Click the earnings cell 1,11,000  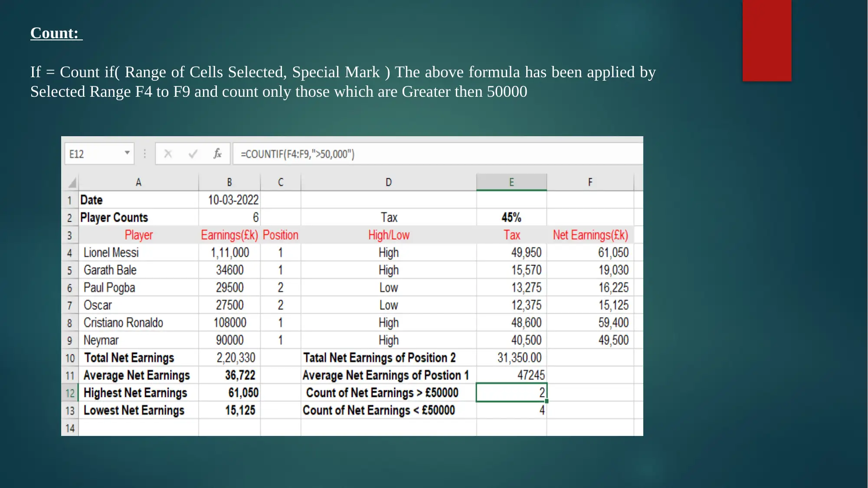229,252
